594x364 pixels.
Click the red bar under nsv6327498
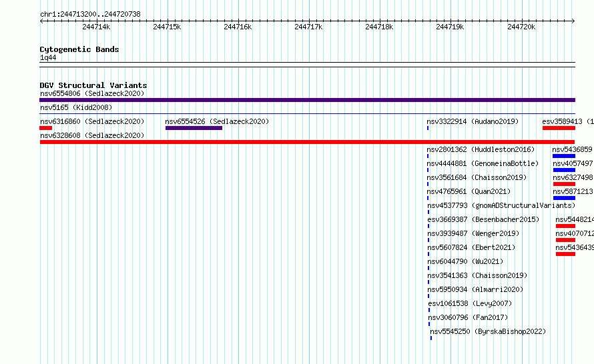click(x=564, y=184)
